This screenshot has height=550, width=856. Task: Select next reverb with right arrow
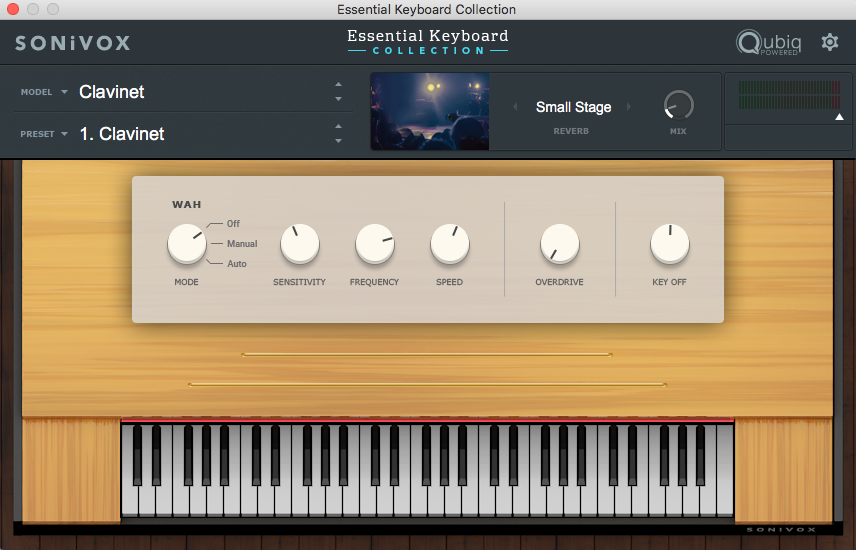pos(629,107)
